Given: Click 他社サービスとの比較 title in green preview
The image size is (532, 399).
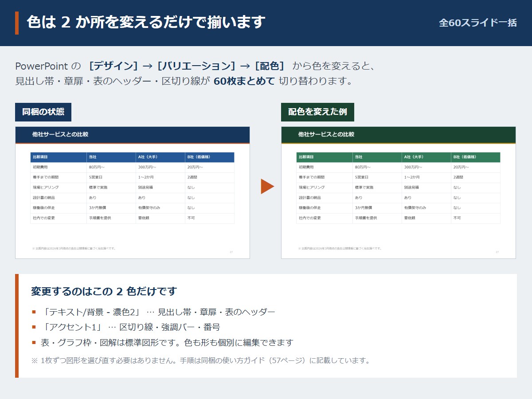Looking at the screenshot, I should [x=326, y=134].
